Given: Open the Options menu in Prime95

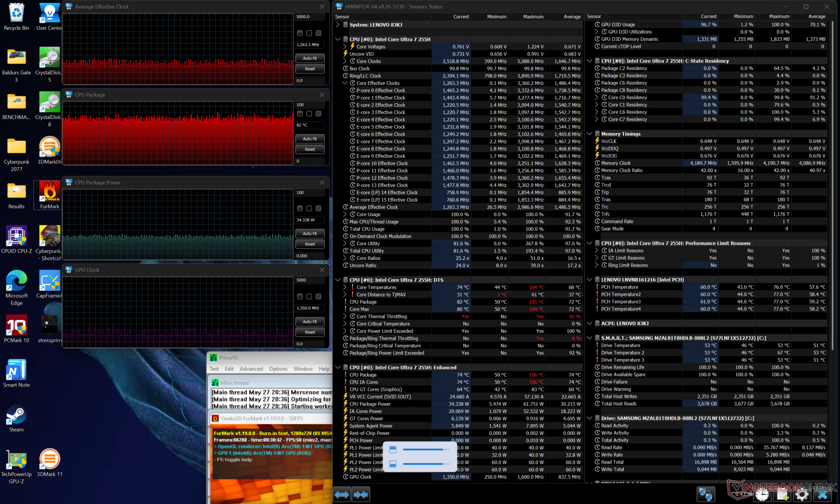Looking at the screenshot, I should pyautogui.click(x=278, y=369).
